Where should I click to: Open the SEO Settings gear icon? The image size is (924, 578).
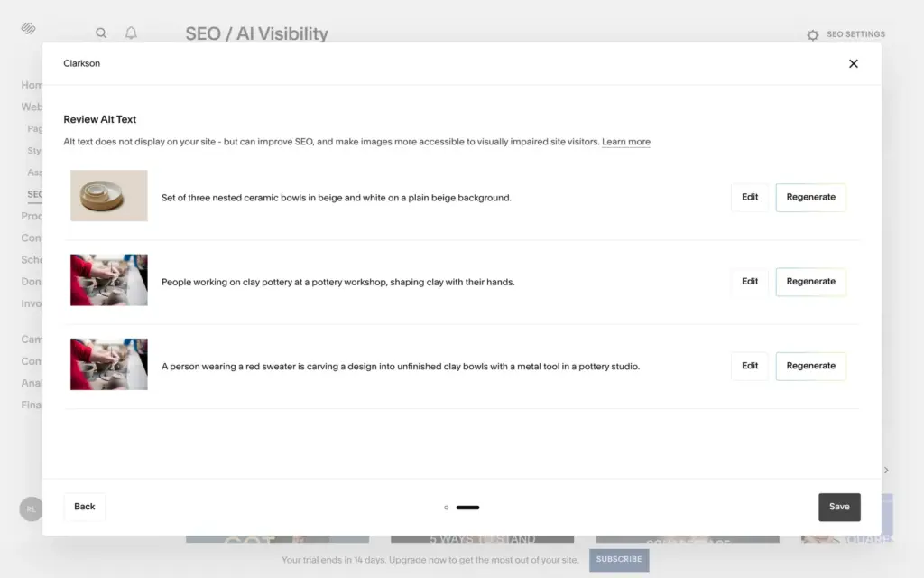813,35
